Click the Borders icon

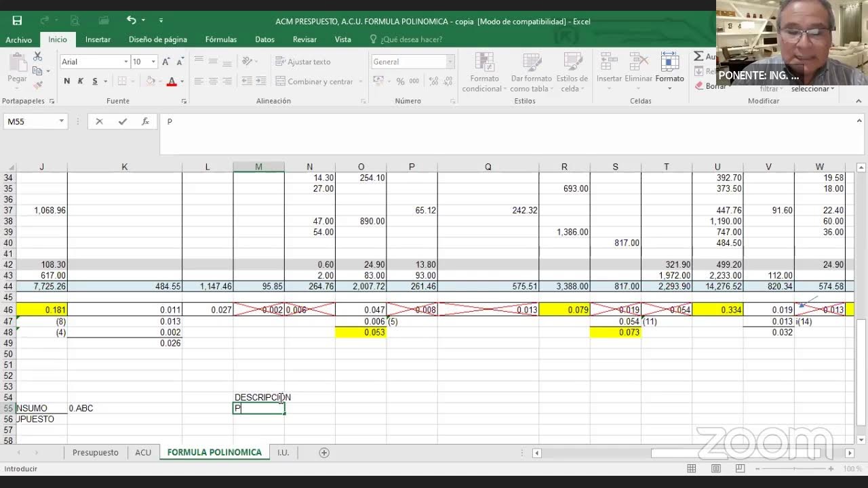(121, 81)
